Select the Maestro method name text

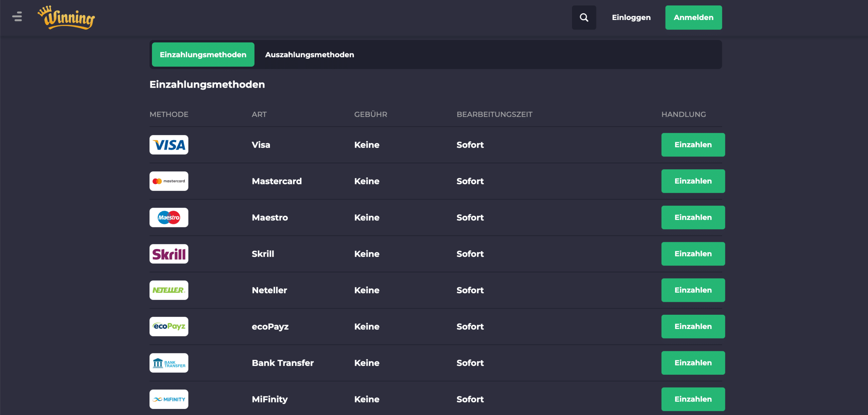(x=270, y=217)
